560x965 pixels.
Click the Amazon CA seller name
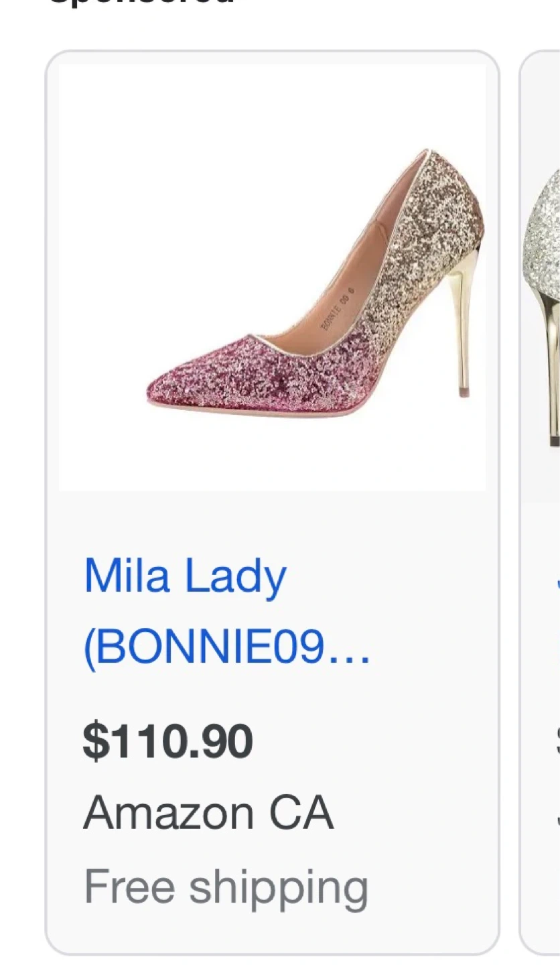point(208,813)
